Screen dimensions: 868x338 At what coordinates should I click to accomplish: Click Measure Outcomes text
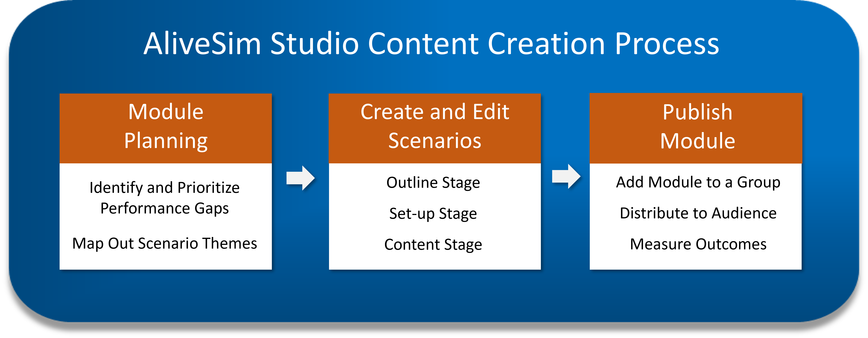[x=698, y=244]
